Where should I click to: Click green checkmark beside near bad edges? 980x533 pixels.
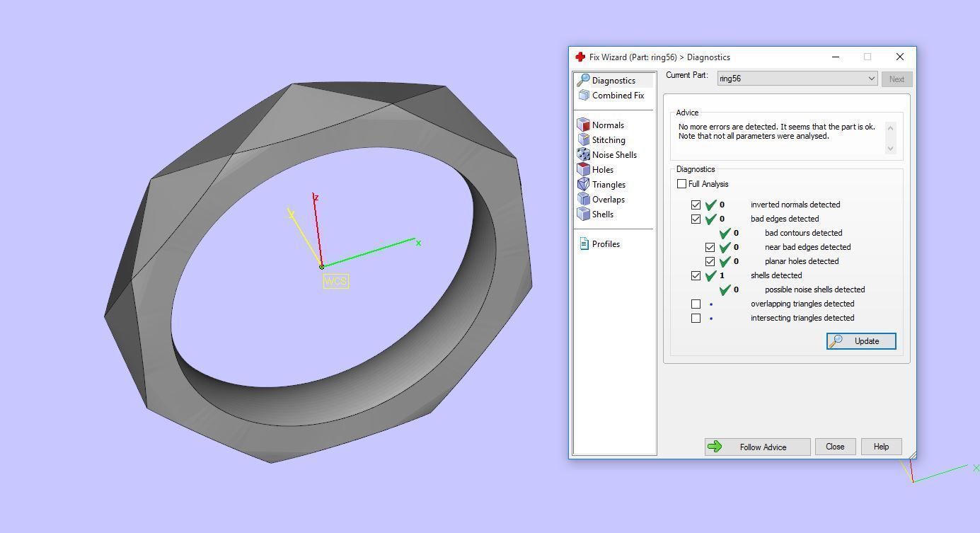pyautogui.click(x=725, y=247)
